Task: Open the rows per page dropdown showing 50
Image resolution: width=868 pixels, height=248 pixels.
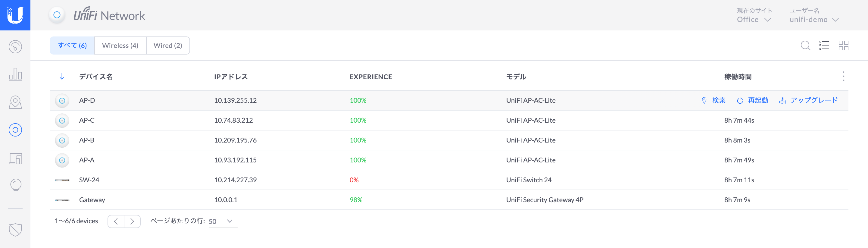Action: click(223, 221)
